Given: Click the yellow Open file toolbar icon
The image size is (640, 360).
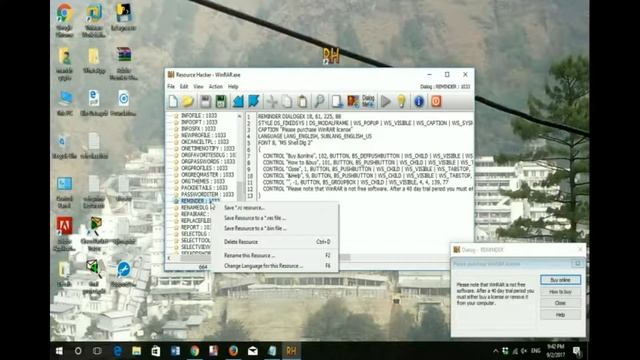Looking at the screenshot, I should pos(188,101).
